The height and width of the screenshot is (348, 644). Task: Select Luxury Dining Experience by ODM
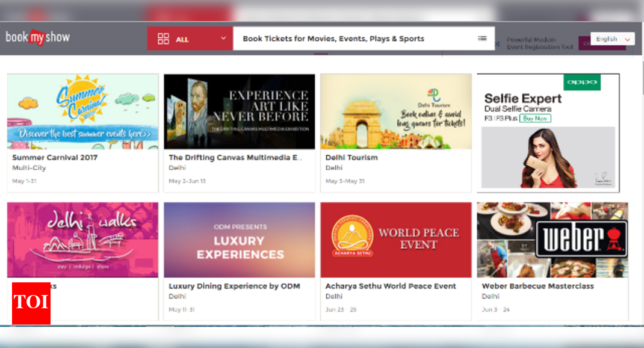[234, 286]
